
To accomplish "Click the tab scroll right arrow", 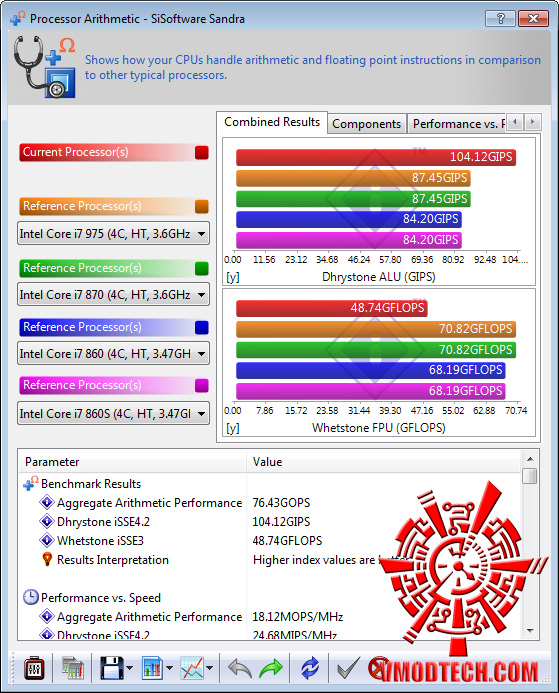I will pyautogui.click(x=532, y=122).
